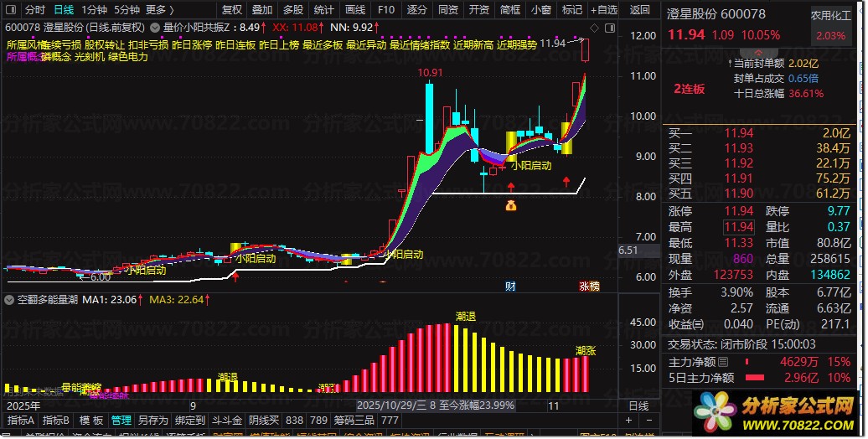Open the 主力净额 details list icon

coord(724,362)
